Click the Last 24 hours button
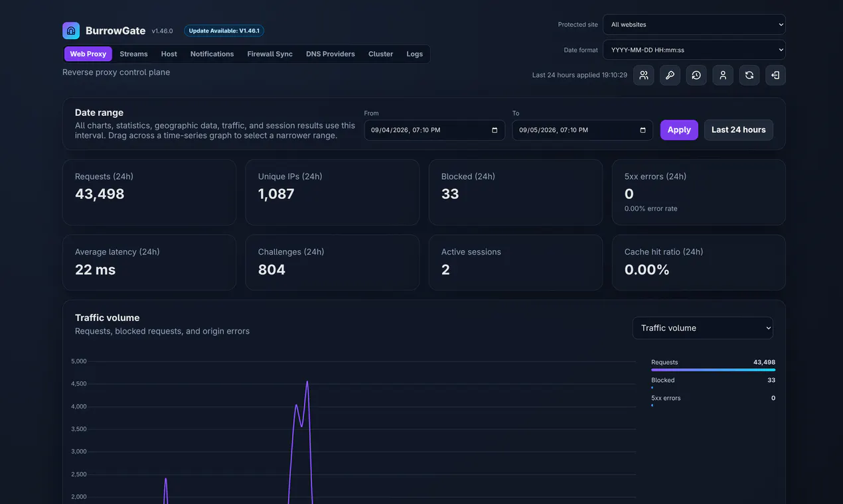This screenshot has width=843, height=504. [x=739, y=130]
